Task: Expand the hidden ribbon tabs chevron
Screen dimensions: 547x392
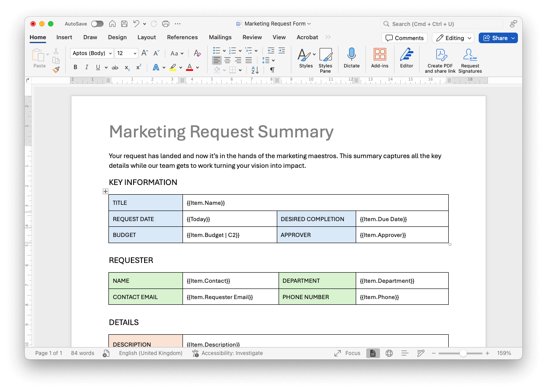Action: click(328, 37)
